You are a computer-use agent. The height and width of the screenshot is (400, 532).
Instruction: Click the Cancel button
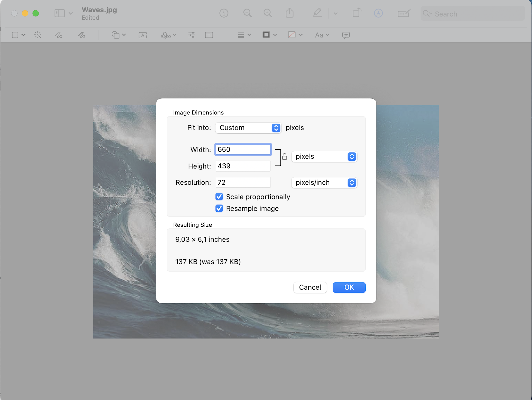click(x=310, y=287)
